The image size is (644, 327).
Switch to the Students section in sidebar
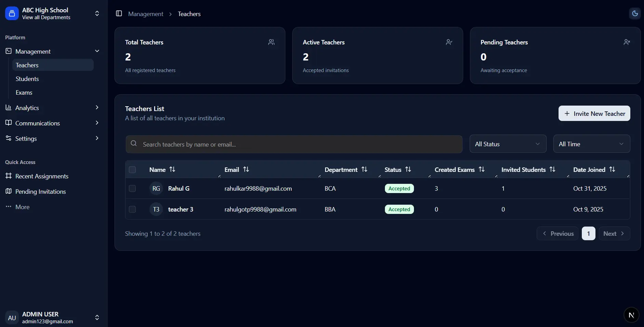pyautogui.click(x=27, y=79)
